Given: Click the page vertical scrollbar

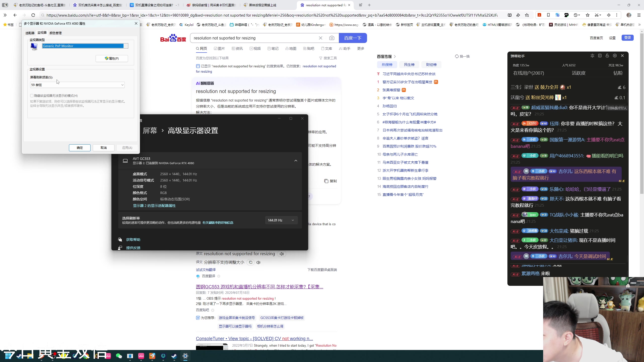Looking at the screenshot, I should (x=642, y=113).
